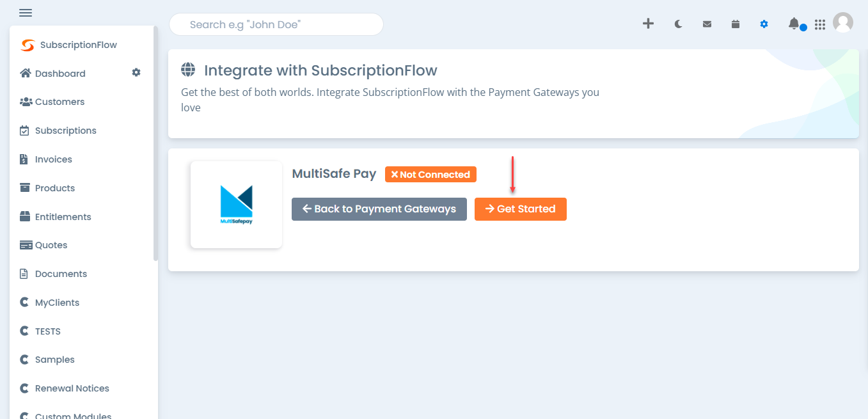Open the apps grid launcher
This screenshot has height=419, width=868.
tap(820, 24)
